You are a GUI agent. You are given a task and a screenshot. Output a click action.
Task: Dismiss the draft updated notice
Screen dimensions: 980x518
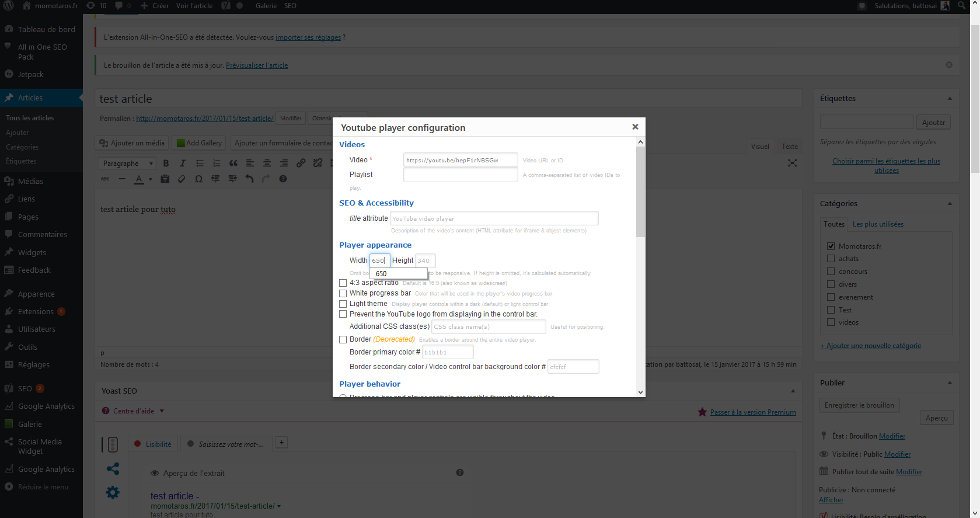point(949,65)
